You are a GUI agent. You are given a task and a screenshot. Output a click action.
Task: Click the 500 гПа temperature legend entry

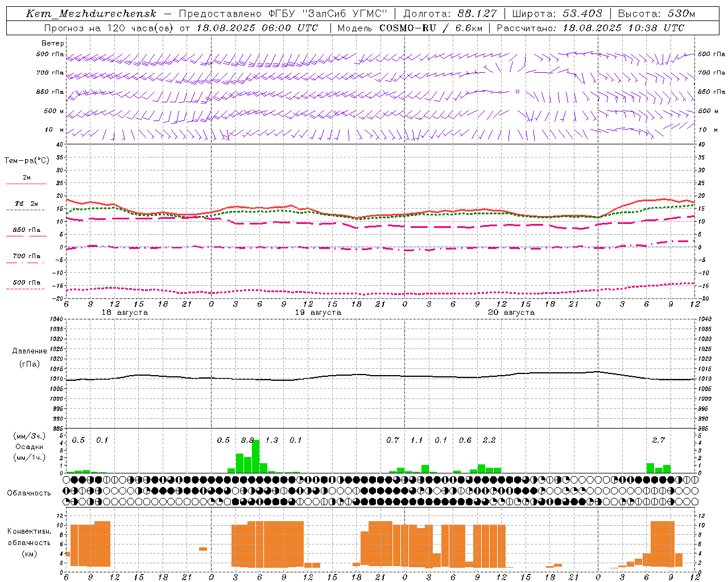26,284
